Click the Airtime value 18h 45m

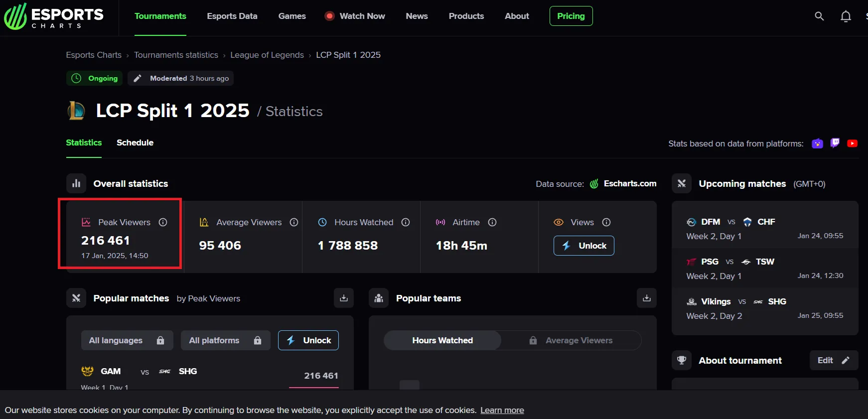point(461,246)
